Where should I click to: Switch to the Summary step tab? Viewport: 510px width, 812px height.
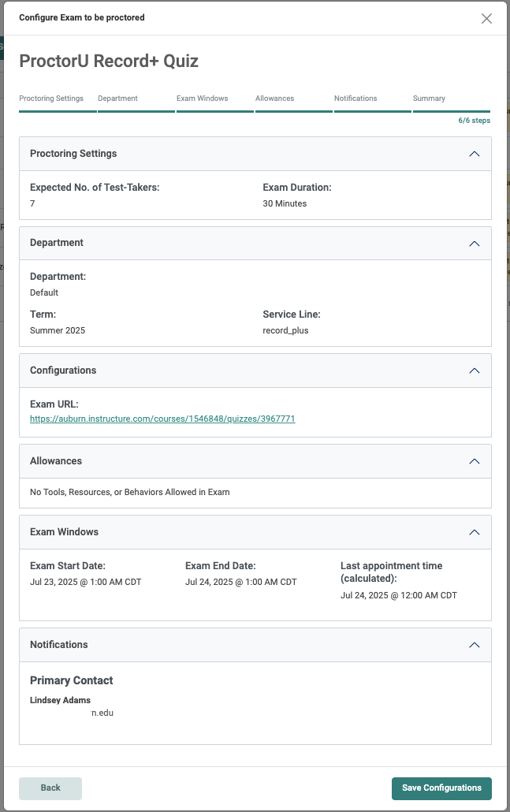click(x=429, y=99)
